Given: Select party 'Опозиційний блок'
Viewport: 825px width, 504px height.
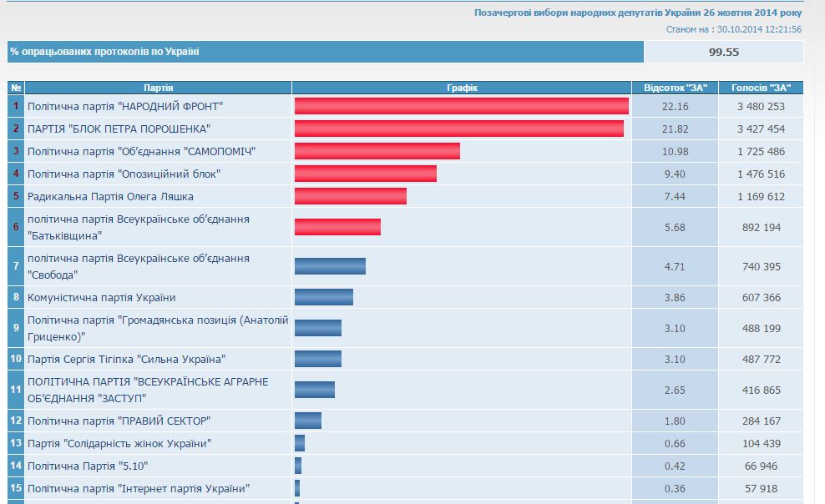Looking at the screenshot, I should 124,174.
